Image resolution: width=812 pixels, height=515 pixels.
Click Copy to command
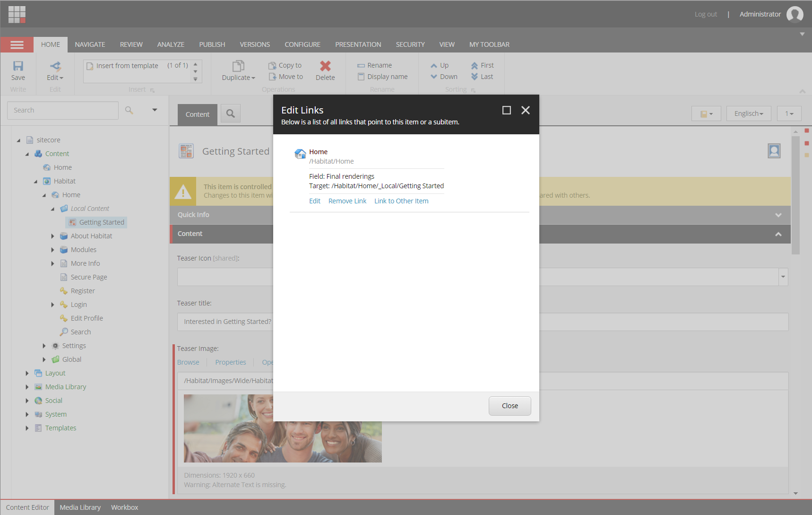[285, 65]
